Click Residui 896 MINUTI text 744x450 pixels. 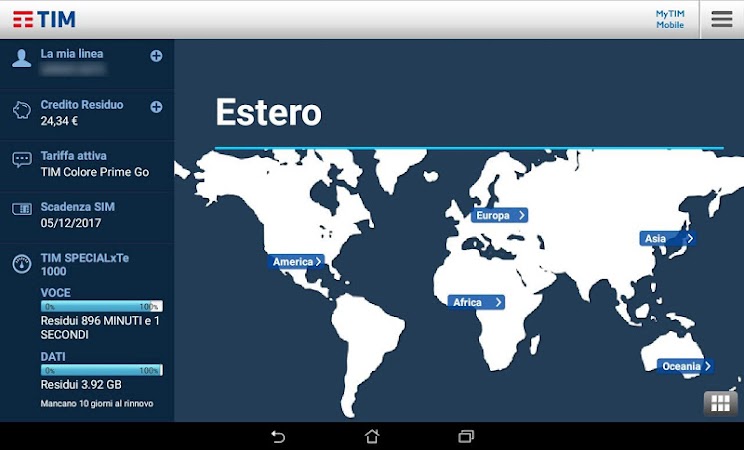[x=100, y=328]
